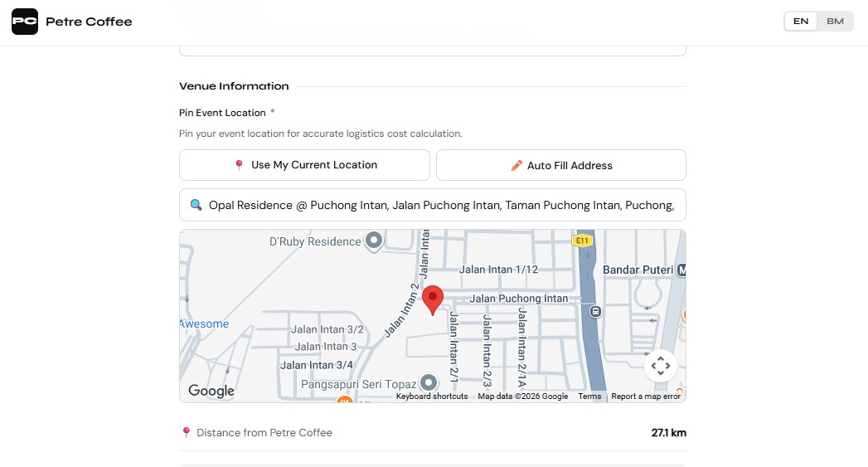
Task: Click the Pangsapuri Seri Topaz map marker
Action: click(x=429, y=382)
